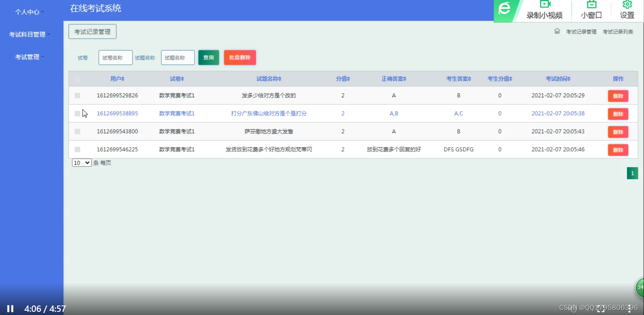The image size is (644, 315).
Task: Click the home icon in breadcrumb
Action: click(557, 31)
